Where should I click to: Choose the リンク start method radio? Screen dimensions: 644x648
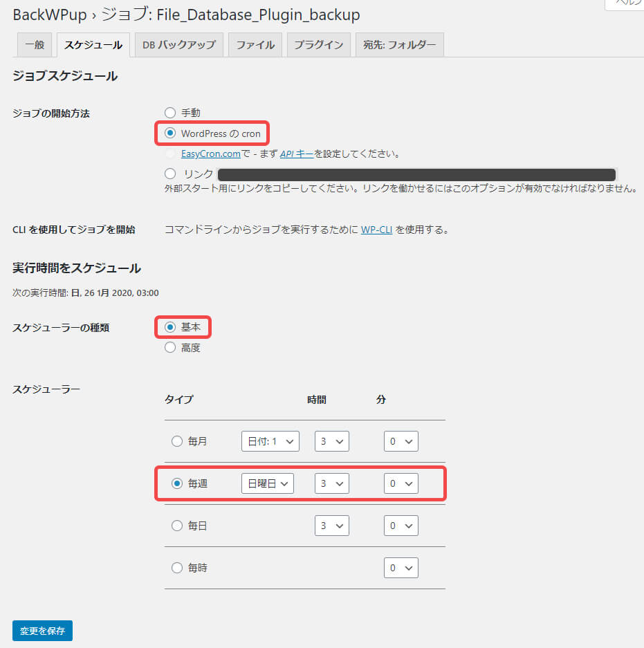(x=170, y=174)
